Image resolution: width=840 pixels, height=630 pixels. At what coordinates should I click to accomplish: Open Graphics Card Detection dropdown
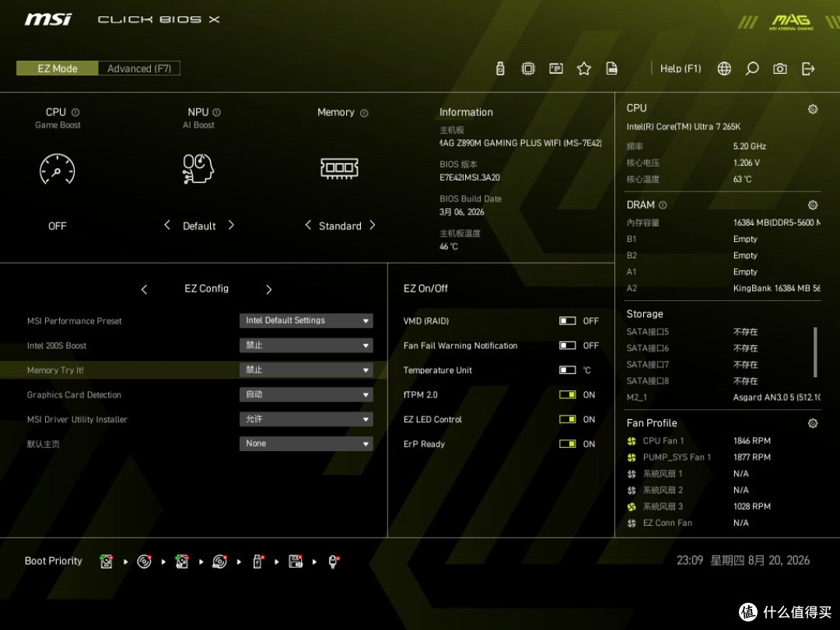(x=306, y=394)
